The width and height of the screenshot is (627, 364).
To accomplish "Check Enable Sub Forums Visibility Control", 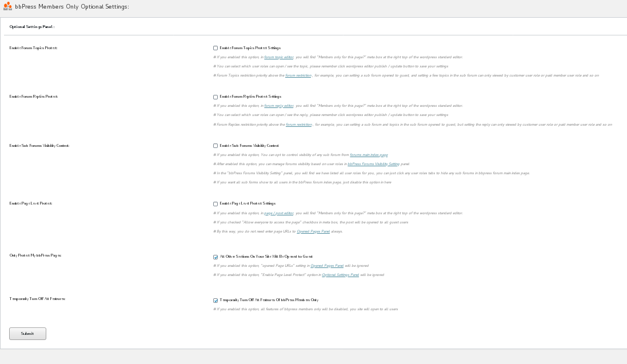I will (x=215, y=146).
